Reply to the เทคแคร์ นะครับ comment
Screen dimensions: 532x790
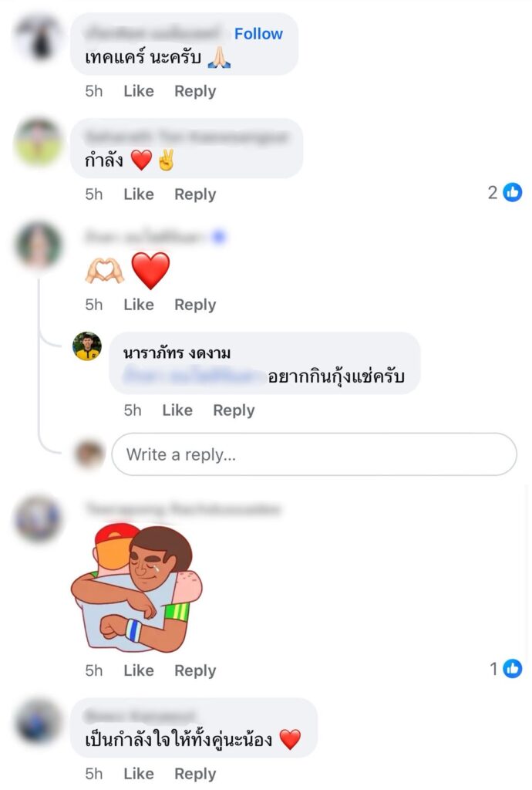tap(195, 91)
